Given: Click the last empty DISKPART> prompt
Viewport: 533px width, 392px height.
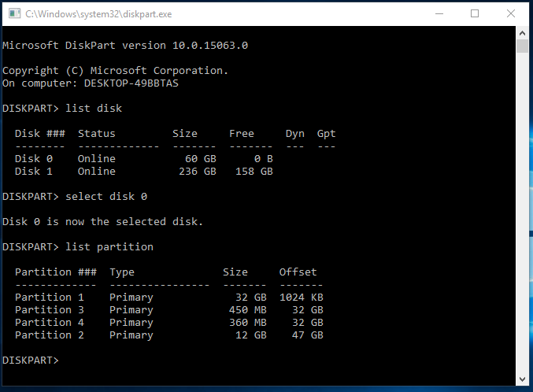Looking at the screenshot, I should tap(31, 360).
